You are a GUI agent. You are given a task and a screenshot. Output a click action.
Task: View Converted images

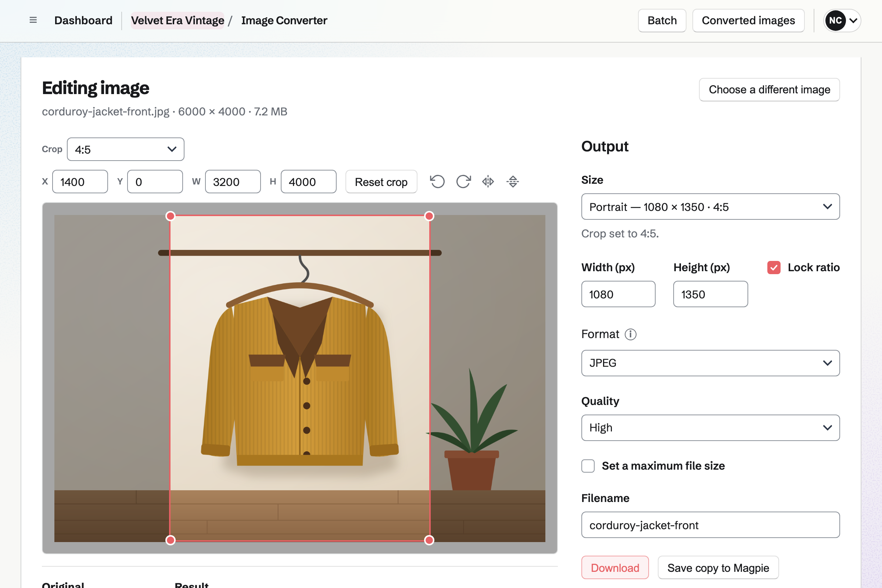point(748,21)
